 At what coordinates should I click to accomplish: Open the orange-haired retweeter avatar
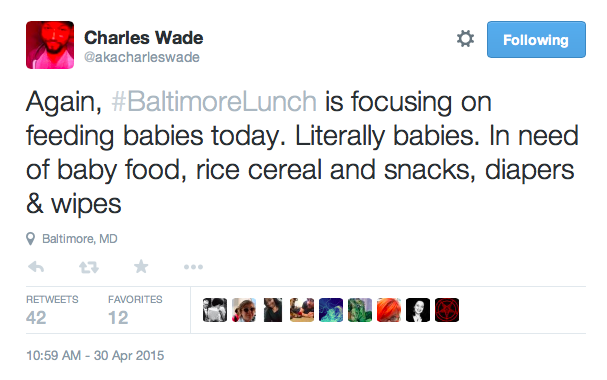pyautogui.click(x=389, y=310)
